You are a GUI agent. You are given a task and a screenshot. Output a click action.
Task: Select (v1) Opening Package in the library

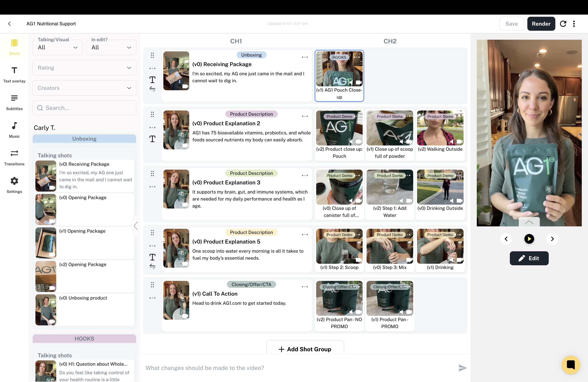coord(84,243)
